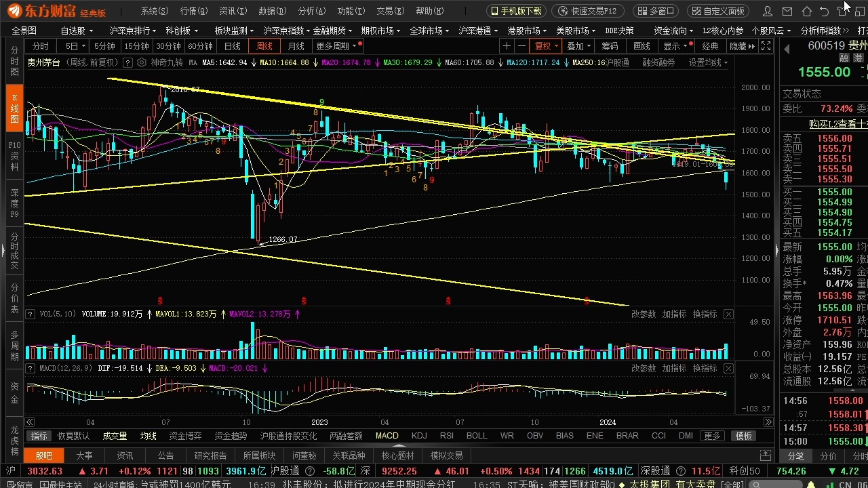Click 换指标 on MACD panel
Image resolution: width=868 pixels, height=488 pixels.
(x=705, y=368)
